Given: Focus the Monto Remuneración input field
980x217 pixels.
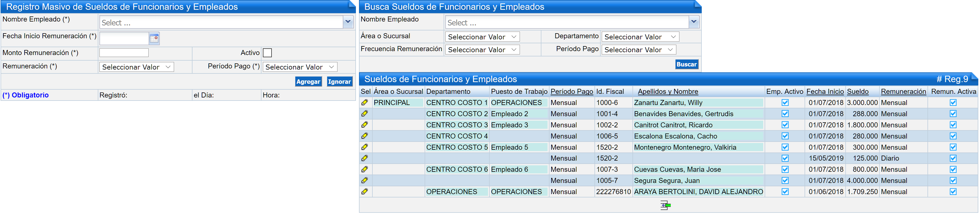Looking at the screenshot, I should [124, 53].
